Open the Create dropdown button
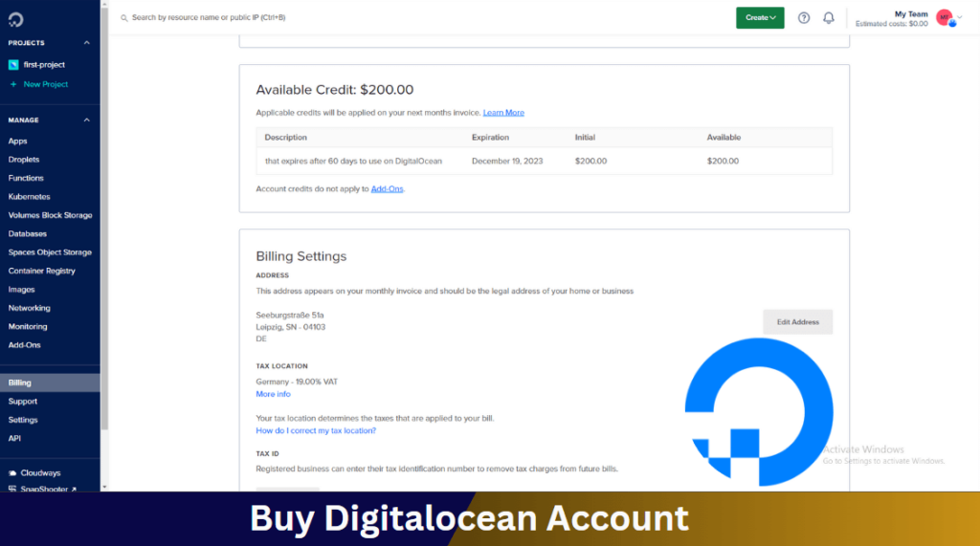 tap(760, 17)
